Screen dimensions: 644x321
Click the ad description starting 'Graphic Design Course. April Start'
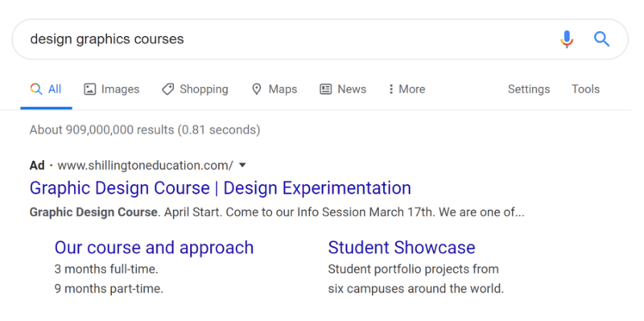(277, 212)
